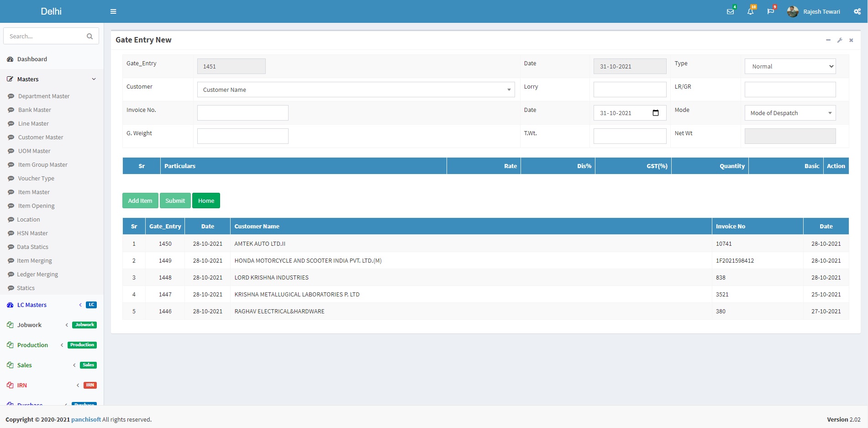This screenshot has height=428, width=868.
Task: Click the settings gears icon in header
Action: pyautogui.click(x=857, y=11)
